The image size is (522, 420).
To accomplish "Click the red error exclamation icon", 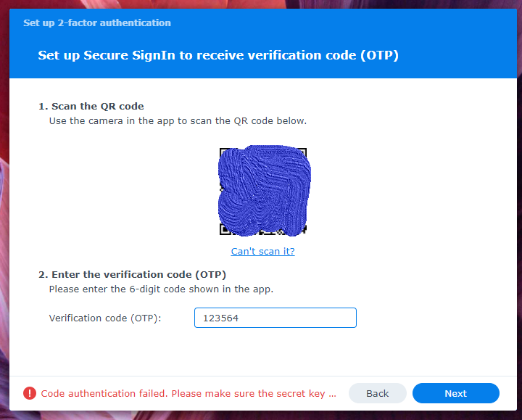I will (29, 393).
